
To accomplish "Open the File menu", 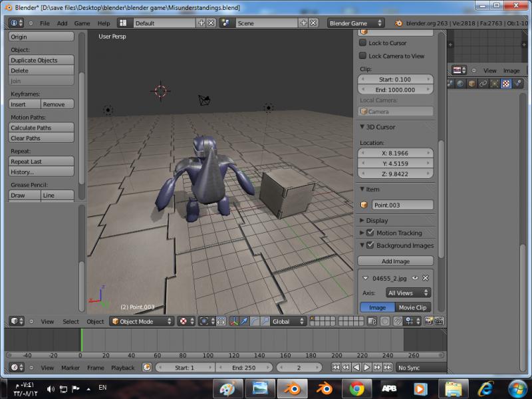I will [45, 23].
